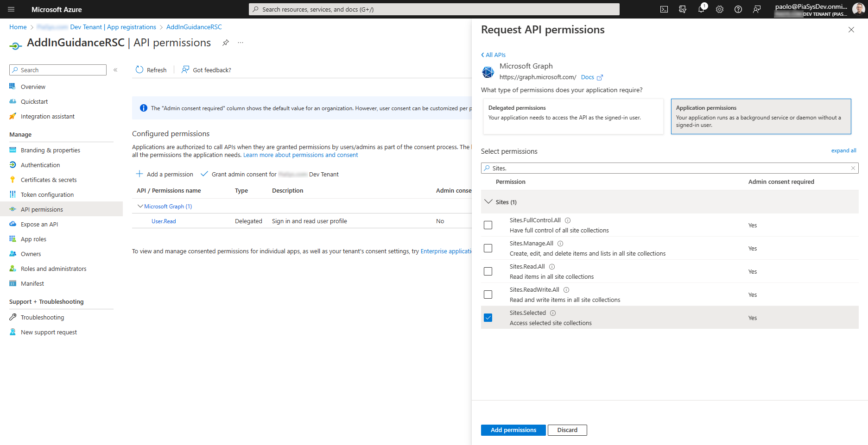This screenshot has height=445, width=868.
Task: Open Cloud Shell from the top bar
Action: (664, 9)
